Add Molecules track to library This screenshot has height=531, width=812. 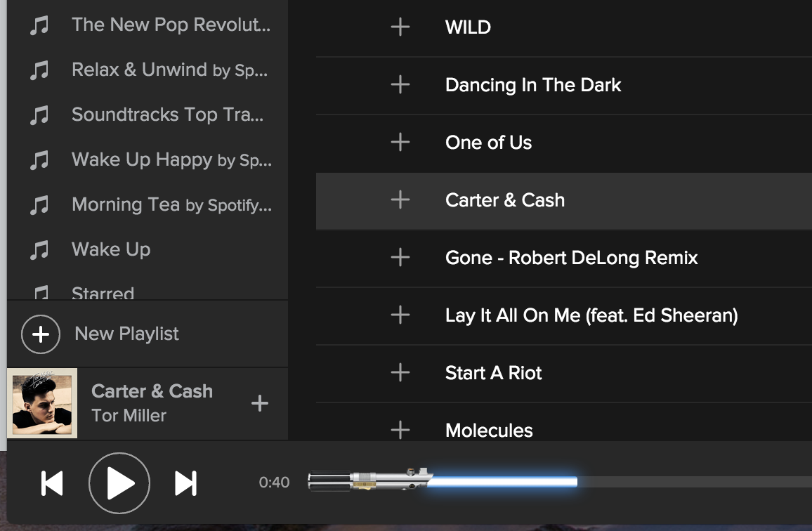(400, 430)
